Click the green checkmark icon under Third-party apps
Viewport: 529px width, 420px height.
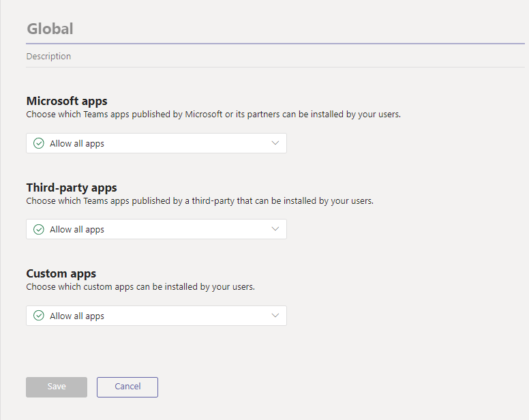click(39, 229)
